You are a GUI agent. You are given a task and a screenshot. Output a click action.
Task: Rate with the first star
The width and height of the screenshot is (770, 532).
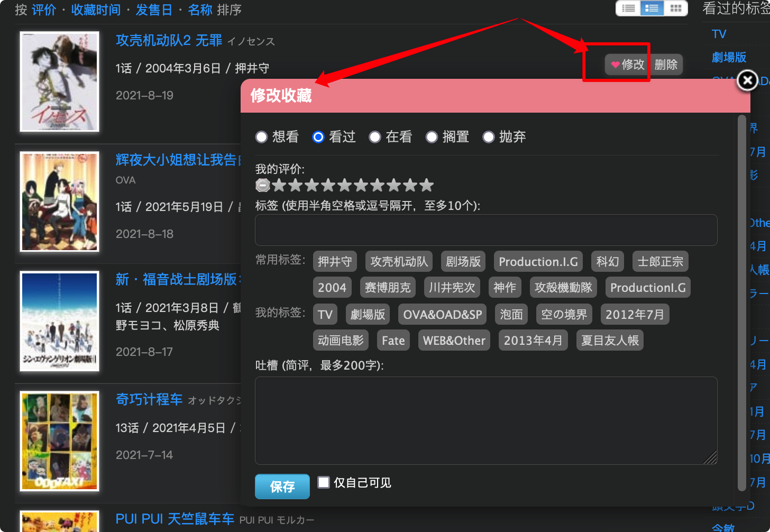279,185
